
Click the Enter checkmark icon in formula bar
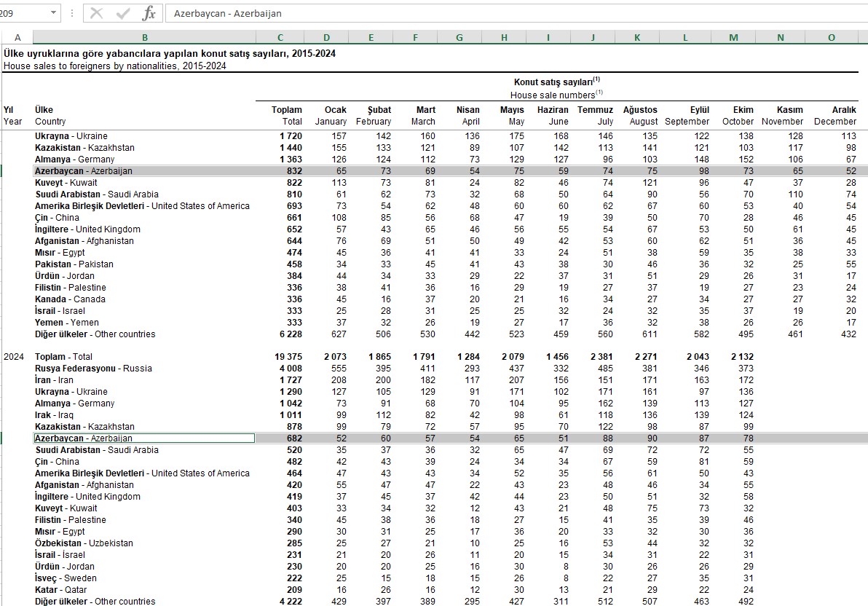point(123,13)
